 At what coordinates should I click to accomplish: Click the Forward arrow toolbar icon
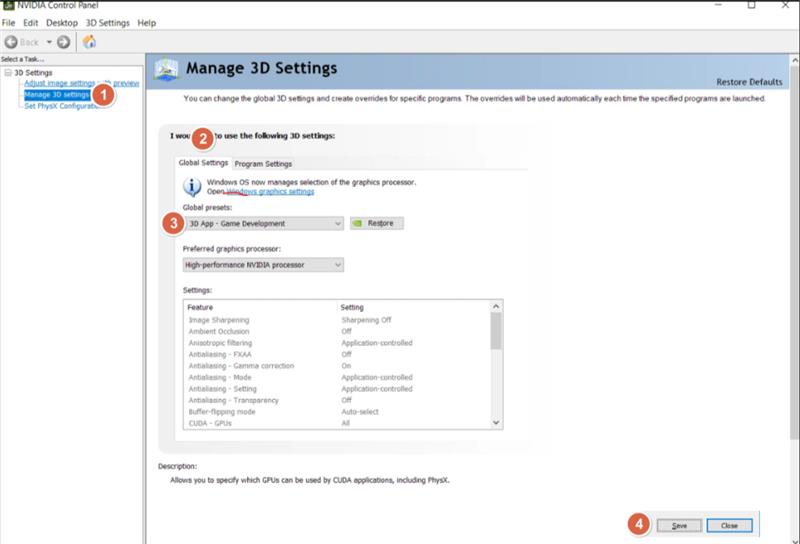[x=63, y=42]
